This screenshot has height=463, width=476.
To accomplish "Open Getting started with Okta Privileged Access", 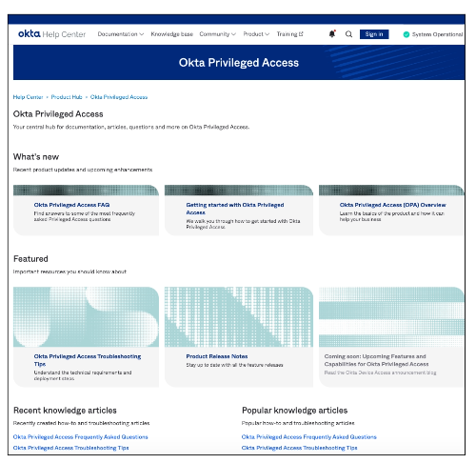I will point(235,209).
